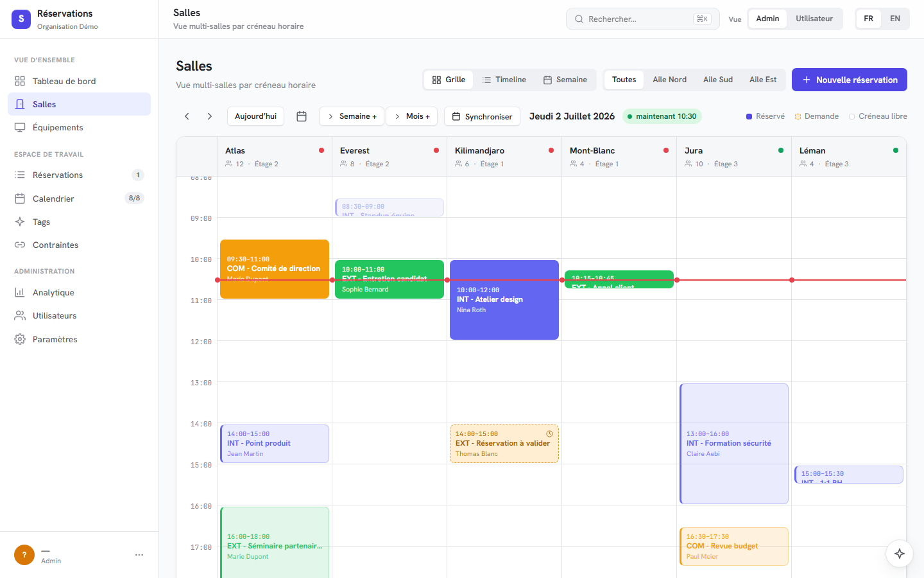This screenshot has width=924, height=578.
Task: Select the Grille view
Action: point(449,80)
